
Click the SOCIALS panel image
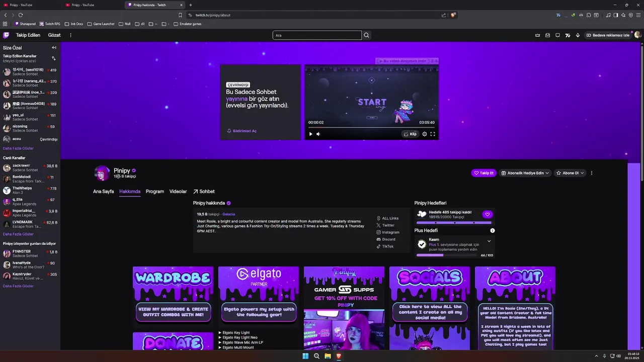click(x=430, y=296)
